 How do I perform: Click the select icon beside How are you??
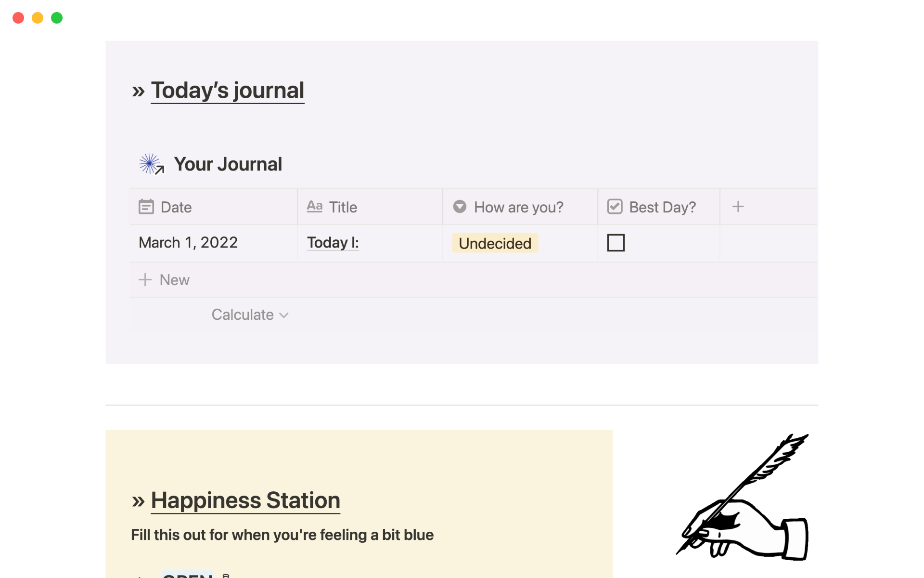[460, 207]
